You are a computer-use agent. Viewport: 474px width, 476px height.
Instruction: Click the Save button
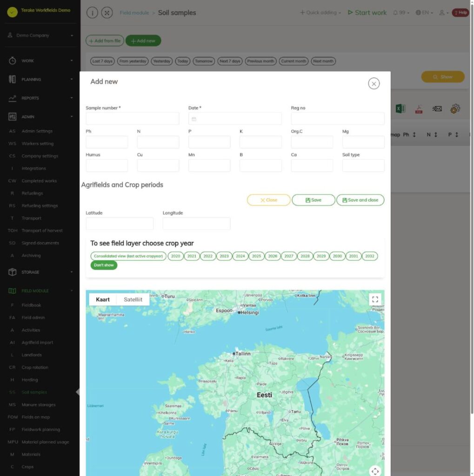click(x=313, y=200)
